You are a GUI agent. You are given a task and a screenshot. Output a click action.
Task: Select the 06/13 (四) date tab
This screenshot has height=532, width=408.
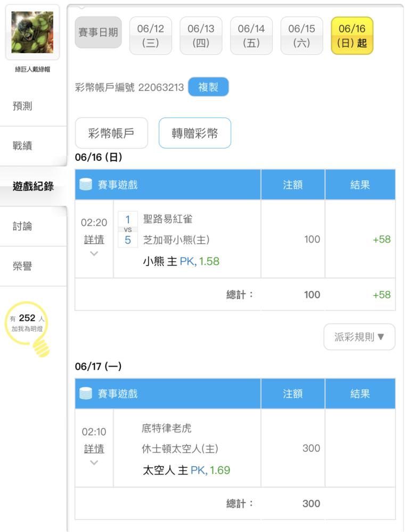(201, 36)
